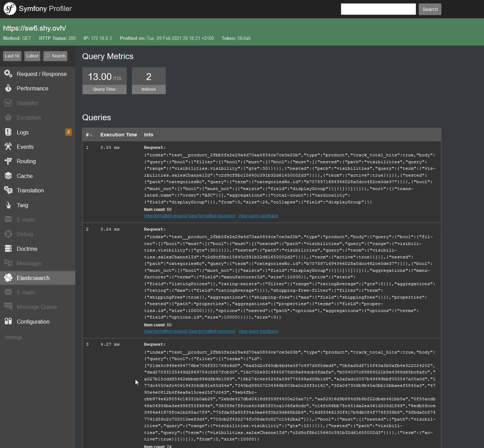This screenshot has width=484, height=448.
Task: Open the Logs panel
Action: [38, 132]
